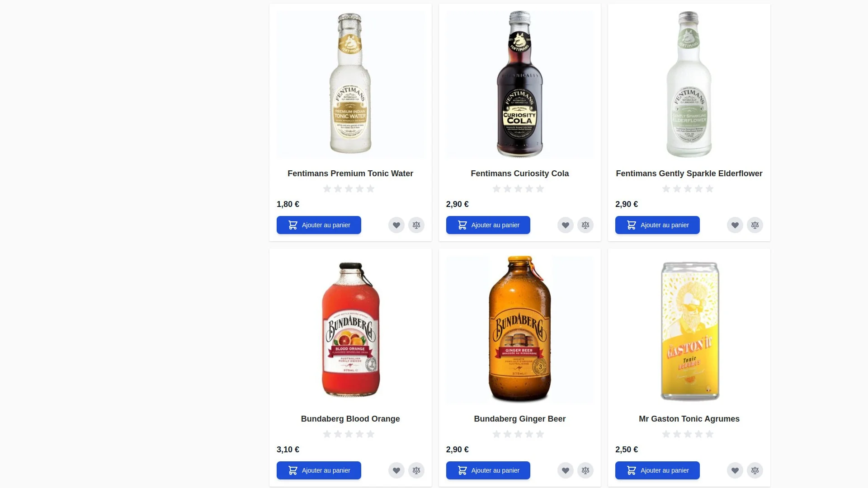Add Bundaberg Ginger Beer to cart
The image size is (868, 488).
pyautogui.click(x=488, y=470)
